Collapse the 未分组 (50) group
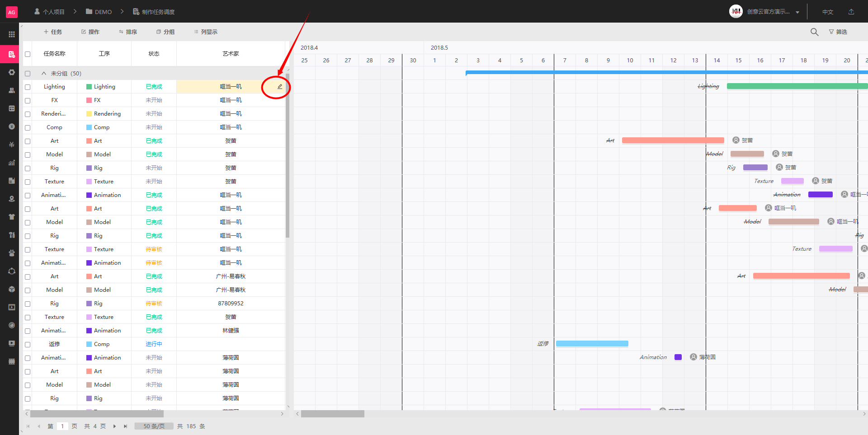868x435 pixels. (x=44, y=73)
